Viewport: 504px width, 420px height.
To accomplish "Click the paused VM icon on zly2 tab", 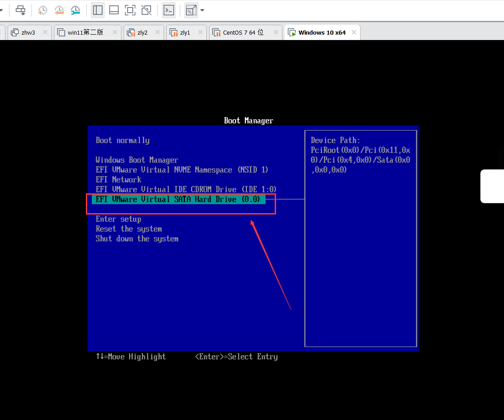I will pyautogui.click(x=131, y=32).
